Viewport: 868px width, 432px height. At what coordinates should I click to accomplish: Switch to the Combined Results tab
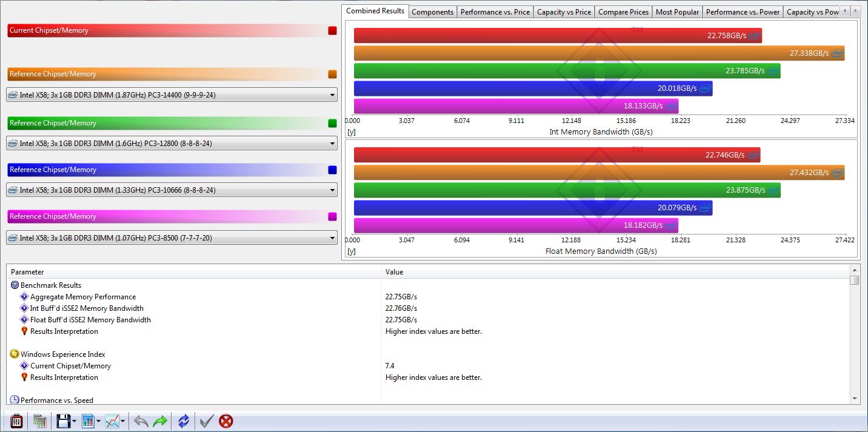click(x=375, y=11)
